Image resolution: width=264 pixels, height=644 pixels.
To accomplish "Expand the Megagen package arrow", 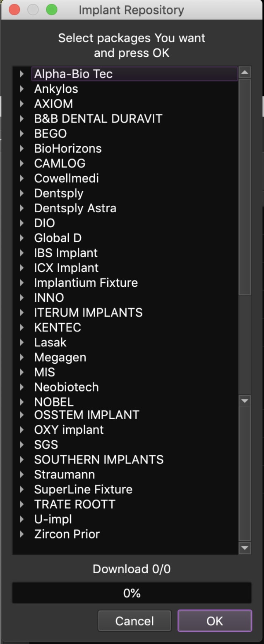I will tap(22, 357).
